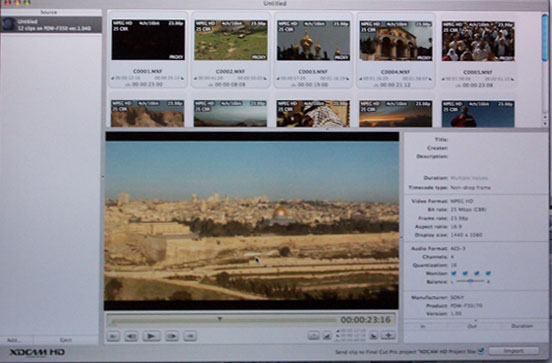The height and width of the screenshot is (363, 552).
Task: Jump to clip end transport button
Action: 190,337
